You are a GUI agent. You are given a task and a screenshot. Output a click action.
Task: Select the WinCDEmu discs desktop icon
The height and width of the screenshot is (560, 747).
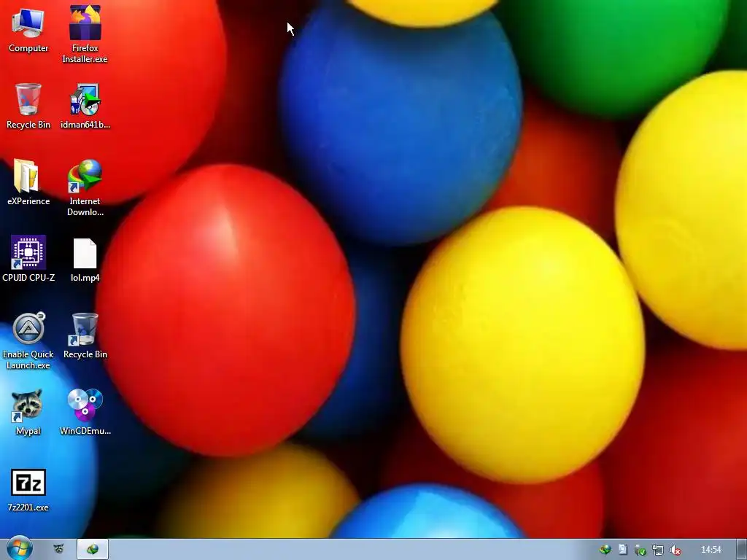[x=85, y=413]
